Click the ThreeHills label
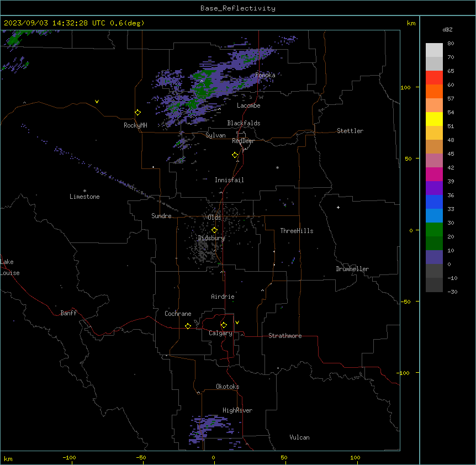The height and width of the screenshot is (465, 476). pyautogui.click(x=297, y=231)
